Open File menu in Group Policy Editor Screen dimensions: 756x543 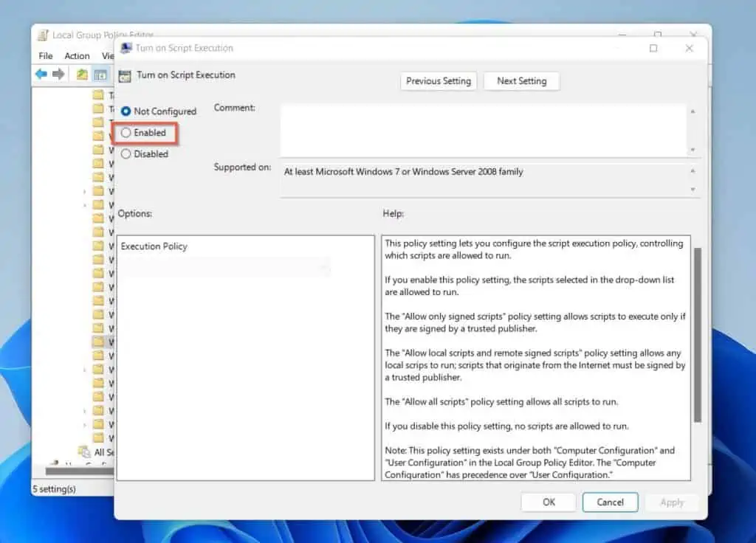pos(46,56)
